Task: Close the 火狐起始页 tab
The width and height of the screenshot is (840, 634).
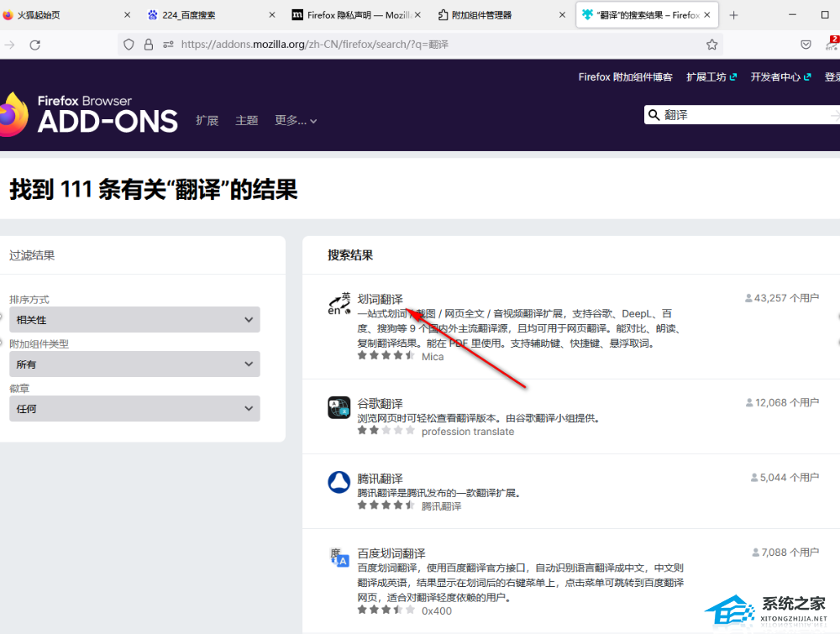Action: click(127, 15)
